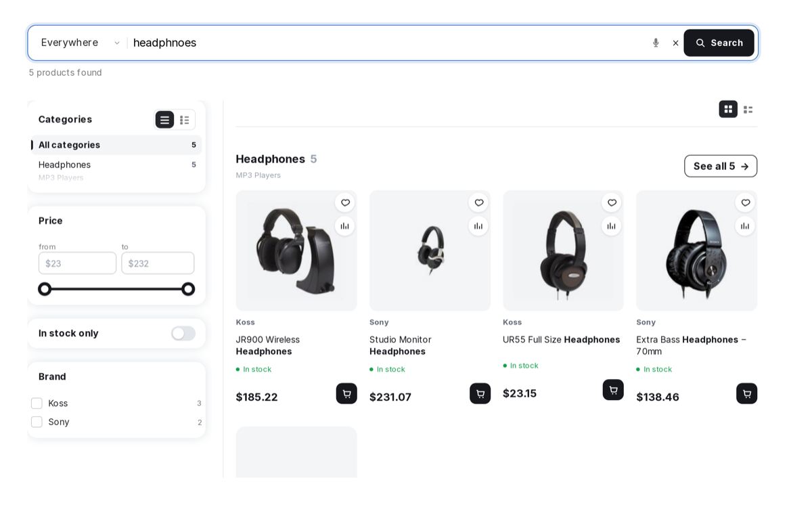Switch categories to tree view icon
Screen dimensions: 812x505
(184, 120)
